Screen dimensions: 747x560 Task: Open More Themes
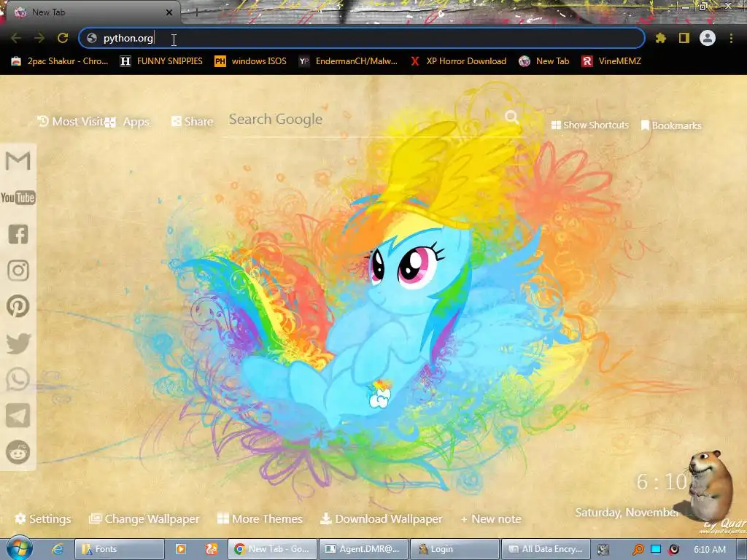[260, 518]
